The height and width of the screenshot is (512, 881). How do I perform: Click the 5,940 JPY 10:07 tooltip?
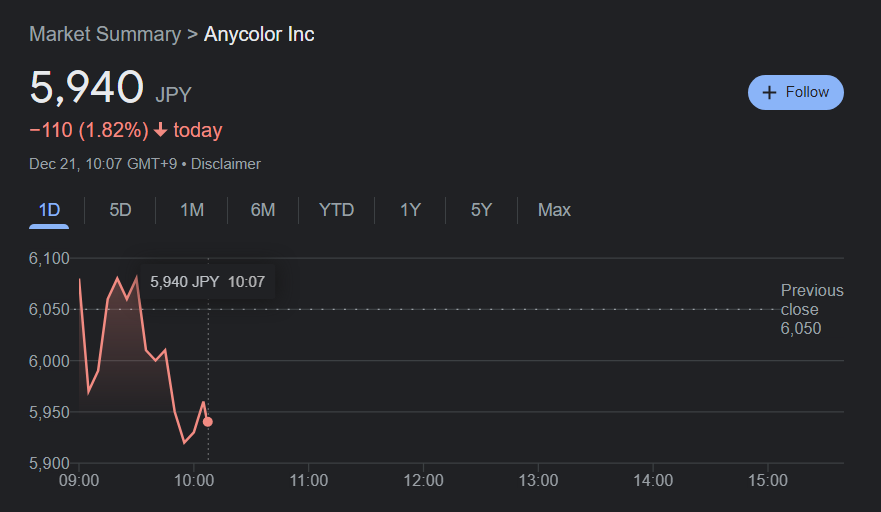207,282
